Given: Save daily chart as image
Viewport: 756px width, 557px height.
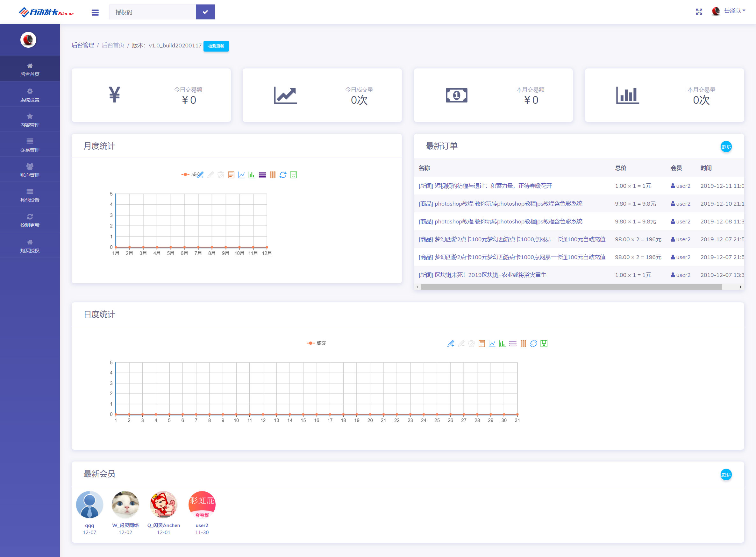Looking at the screenshot, I should [544, 343].
